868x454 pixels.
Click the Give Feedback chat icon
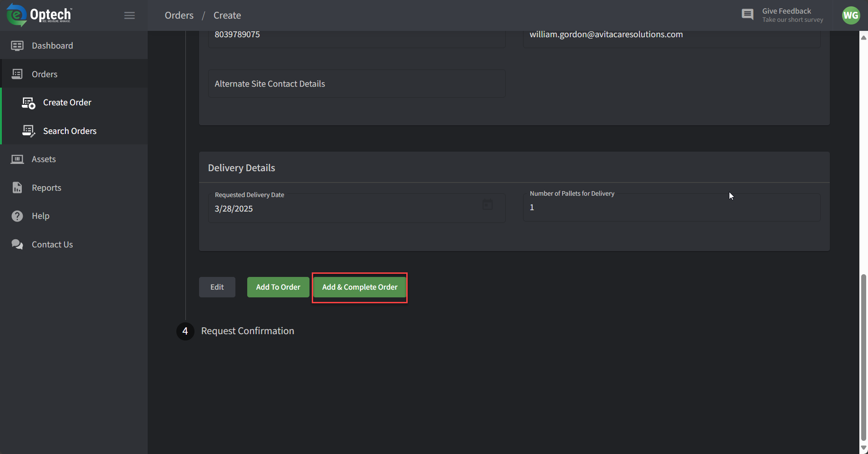click(x=747, y=15)
